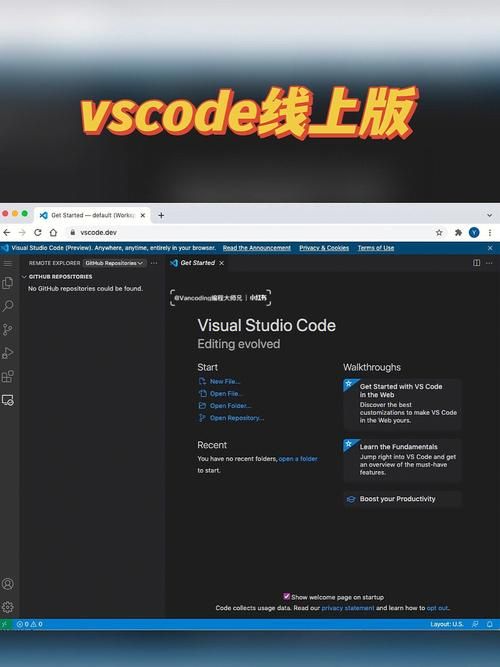Open Chrome extensions puzzle icon
The image size is (500, 667).
tap(458, 232)
